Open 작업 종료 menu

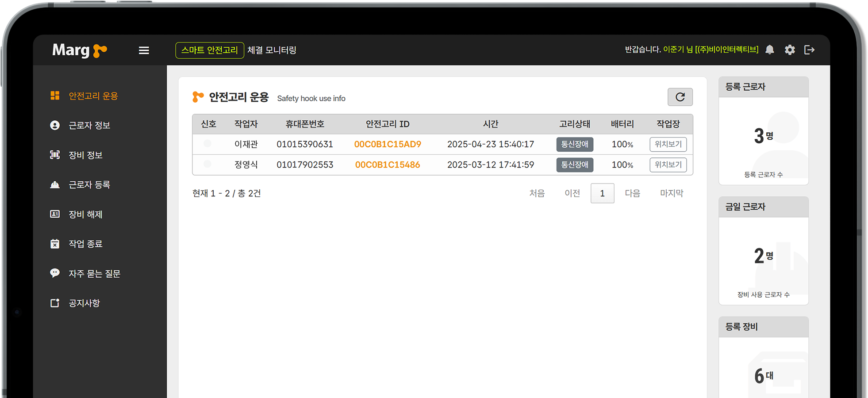pos(85,244)
